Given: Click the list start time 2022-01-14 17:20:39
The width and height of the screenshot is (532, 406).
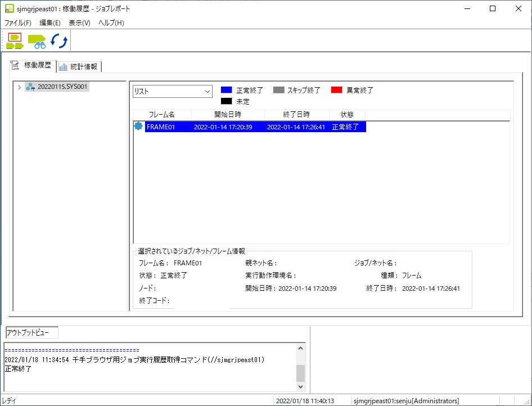Looking at the screenshot, I should click(223, 127).
